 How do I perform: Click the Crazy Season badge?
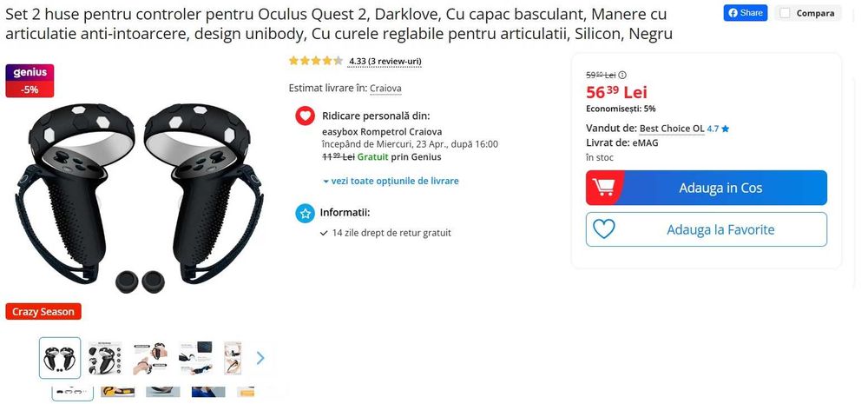(43, 311)
